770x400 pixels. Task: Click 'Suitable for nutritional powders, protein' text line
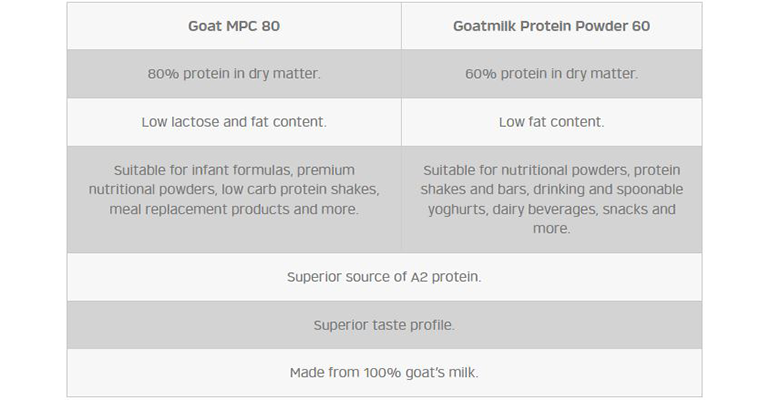click(551, 170)
